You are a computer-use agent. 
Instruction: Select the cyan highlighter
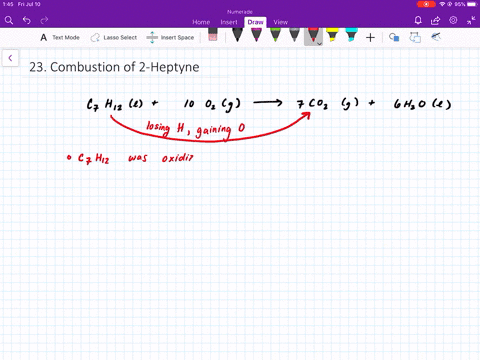(x=351, y=35)
